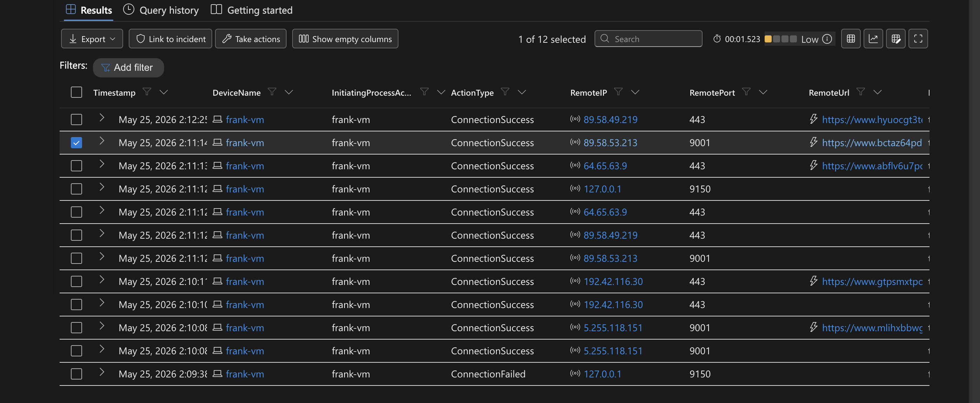Open the Export dropdown
Image resolution: width=980 pixels, height=403 pixels.
coord(92,39)
